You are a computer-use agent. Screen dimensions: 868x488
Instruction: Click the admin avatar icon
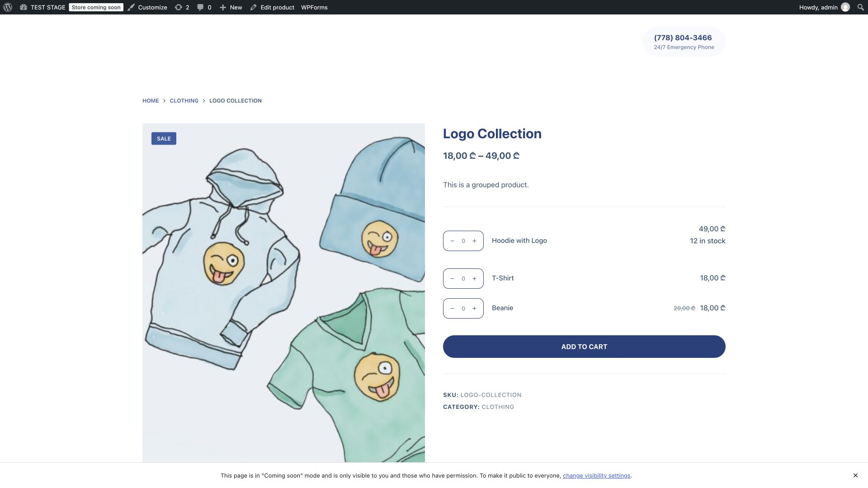point(845,7)
